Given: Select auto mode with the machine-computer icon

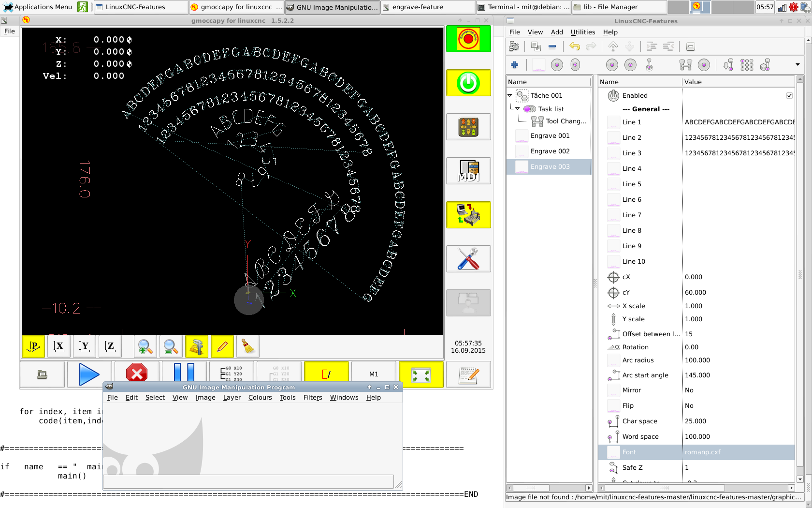Looking at the screenshot, I should pos(468,215).
